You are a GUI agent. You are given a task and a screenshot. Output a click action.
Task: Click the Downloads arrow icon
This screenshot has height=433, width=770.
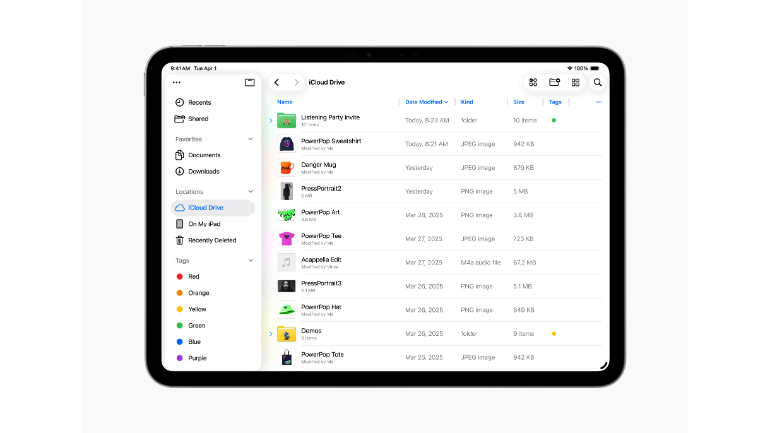[x=180, y=171]
